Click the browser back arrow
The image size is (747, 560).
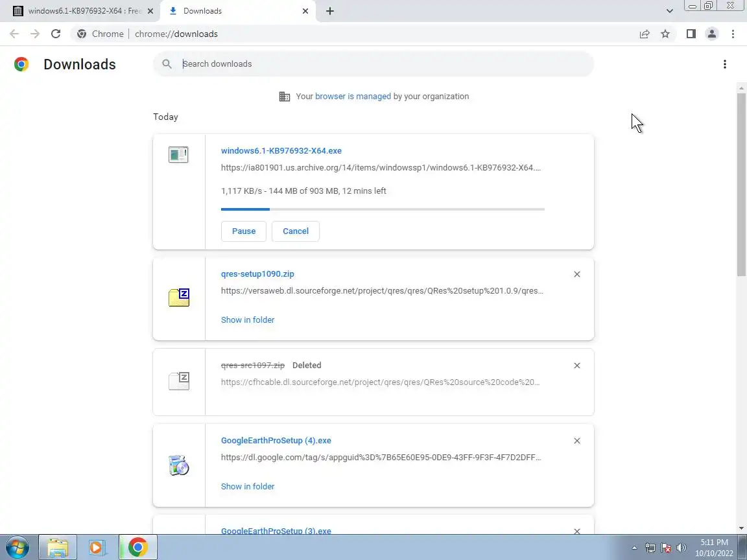pos(14,34)
